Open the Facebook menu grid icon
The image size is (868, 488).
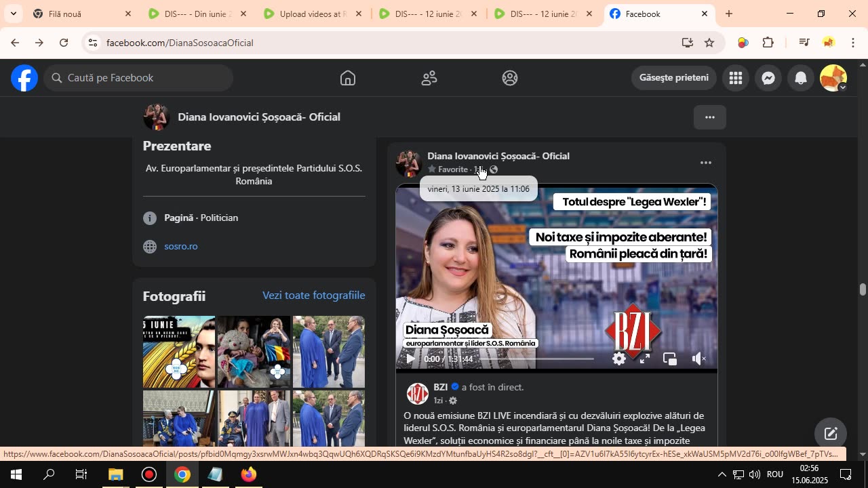(x=736, y=78)
